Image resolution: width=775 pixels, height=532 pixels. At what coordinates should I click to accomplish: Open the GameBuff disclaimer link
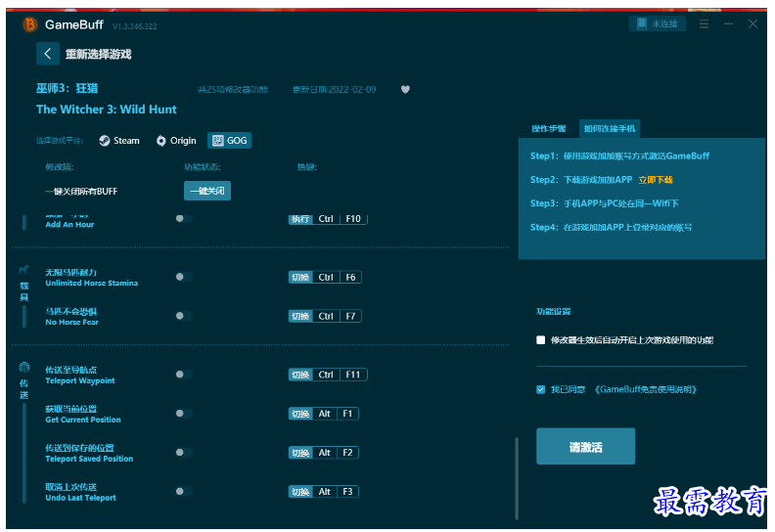[x=646, y=390]
